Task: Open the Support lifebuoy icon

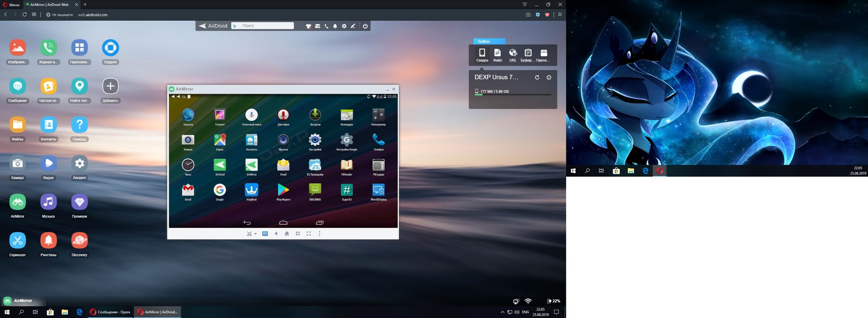Action: click(110, 48)
